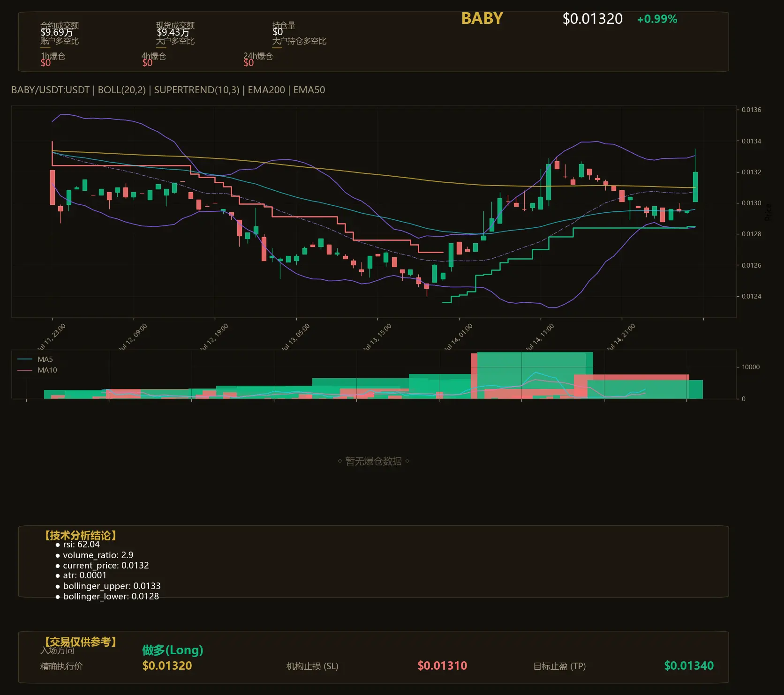Click the 0.0124 price axis label
The width and height of the screenshot is (784, 695).
tap(751, 296)
